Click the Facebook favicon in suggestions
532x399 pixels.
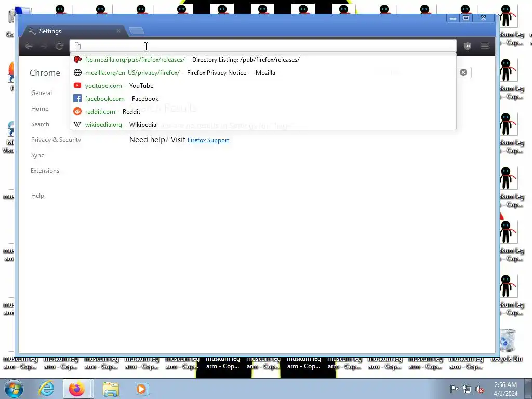point(77,98)
